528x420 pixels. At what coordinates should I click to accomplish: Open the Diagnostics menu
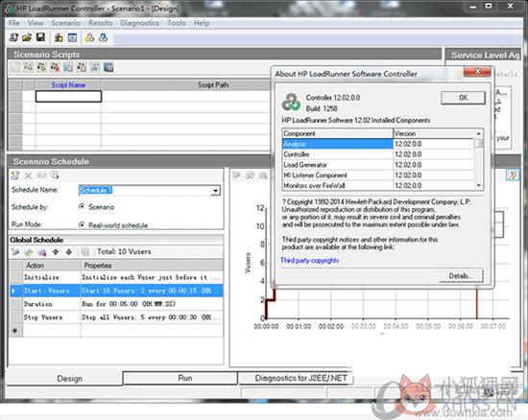[x=139, y=23]
